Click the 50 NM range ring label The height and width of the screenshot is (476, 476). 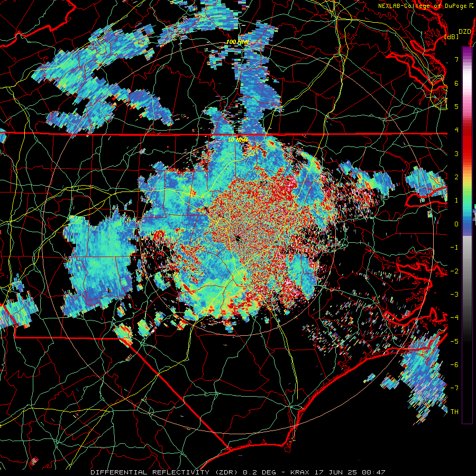[237, 140]
